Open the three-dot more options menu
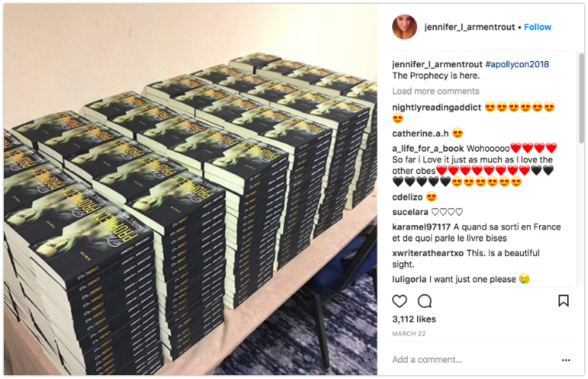588x379 pixels. point(566,360)
